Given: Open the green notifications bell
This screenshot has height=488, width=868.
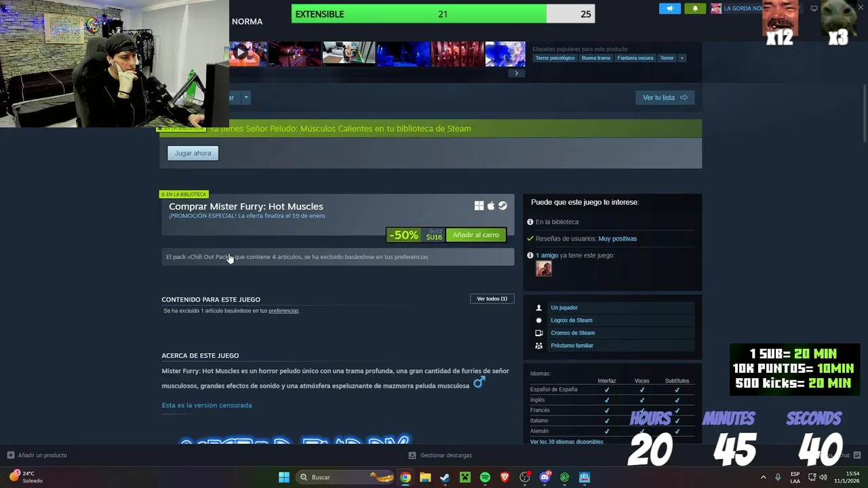Looking at the screenshot, I should click(x=694, y=8).
